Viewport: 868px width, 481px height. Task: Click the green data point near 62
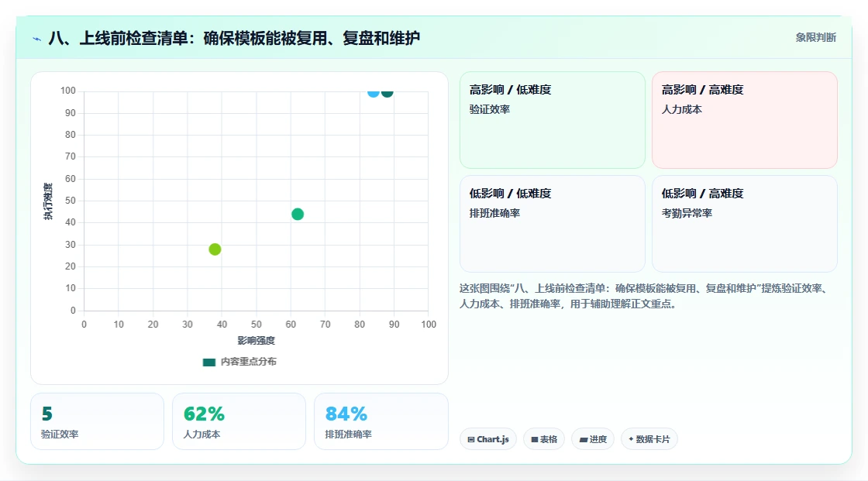click(298, 215)
